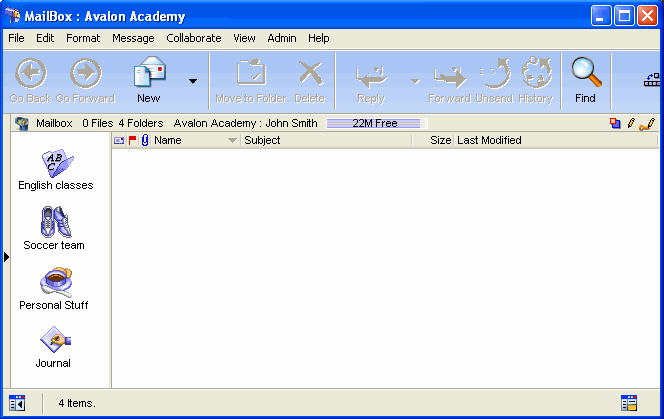
Task: Open the Name column sort dropdown
Action: click(232, 141)
